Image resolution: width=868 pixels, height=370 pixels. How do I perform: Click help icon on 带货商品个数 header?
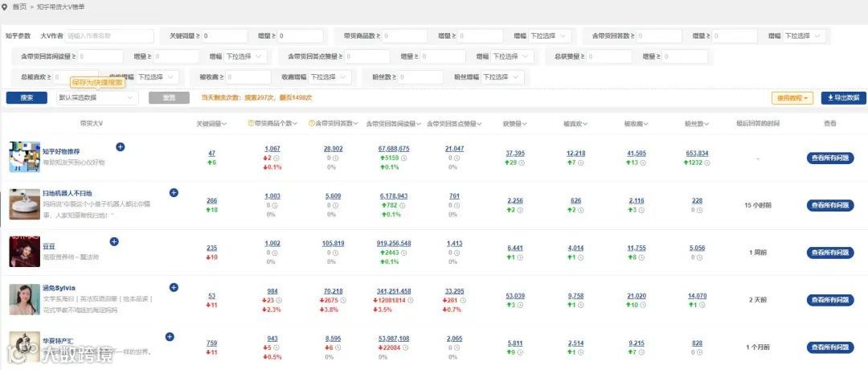[251, 124]
